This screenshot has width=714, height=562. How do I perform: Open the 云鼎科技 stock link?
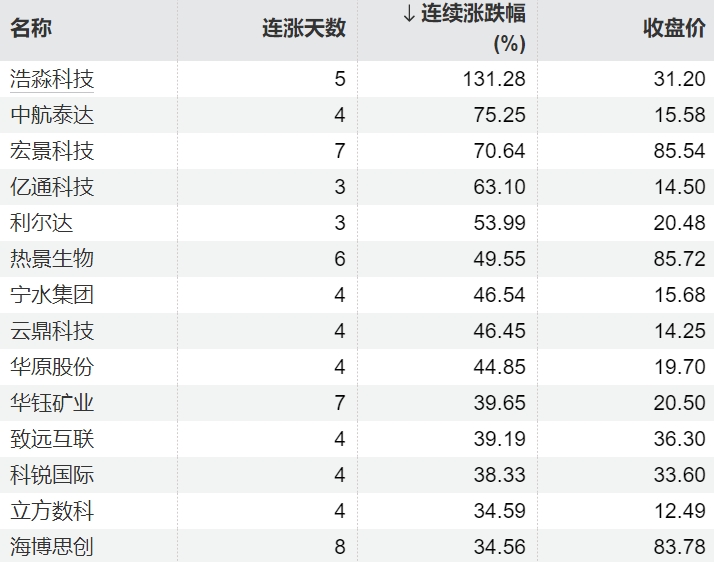tap(52, 331)
